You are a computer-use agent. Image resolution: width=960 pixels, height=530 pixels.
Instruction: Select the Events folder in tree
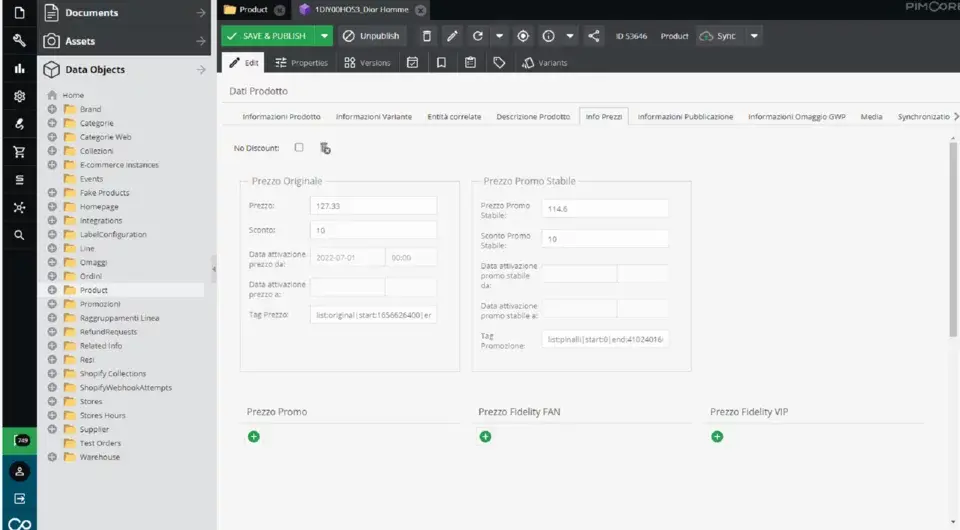click(91, 179)
